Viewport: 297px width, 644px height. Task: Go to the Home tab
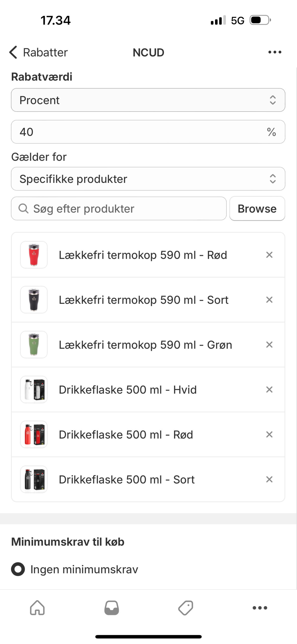37,608
